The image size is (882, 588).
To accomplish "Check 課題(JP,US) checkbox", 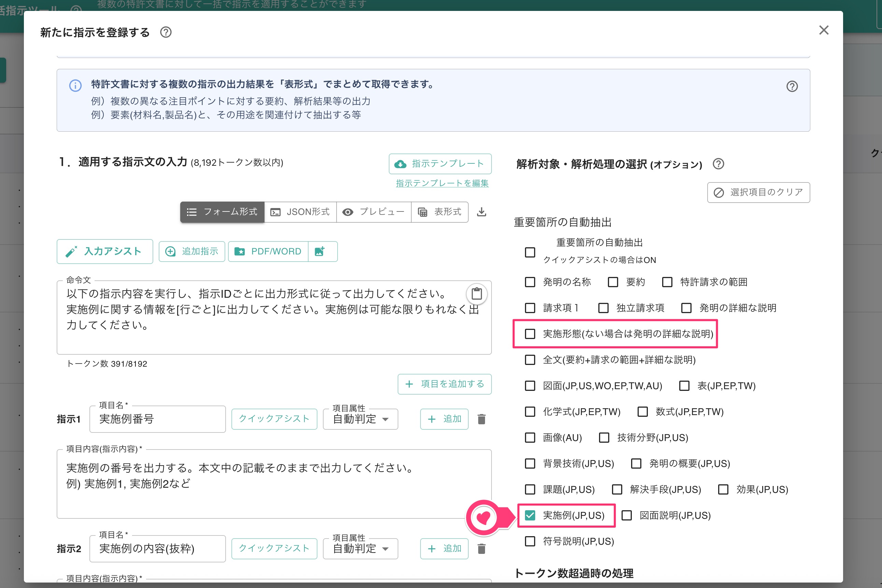I will (x=529, y=489).
